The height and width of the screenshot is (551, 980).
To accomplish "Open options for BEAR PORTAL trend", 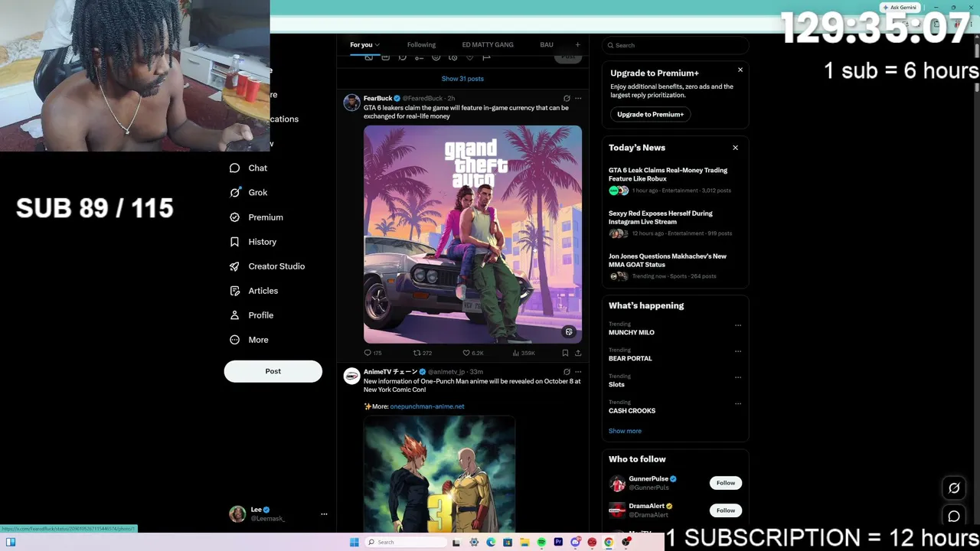I will [738, 351].
